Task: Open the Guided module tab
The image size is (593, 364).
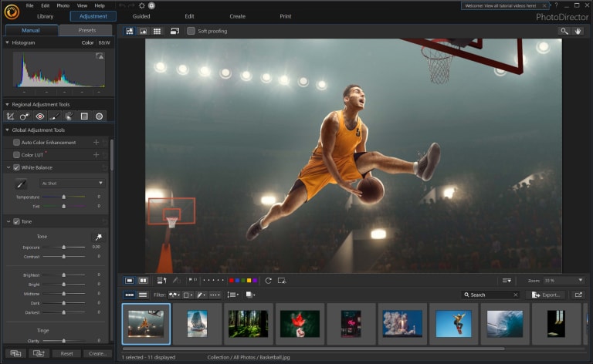Action: [141, 16]
